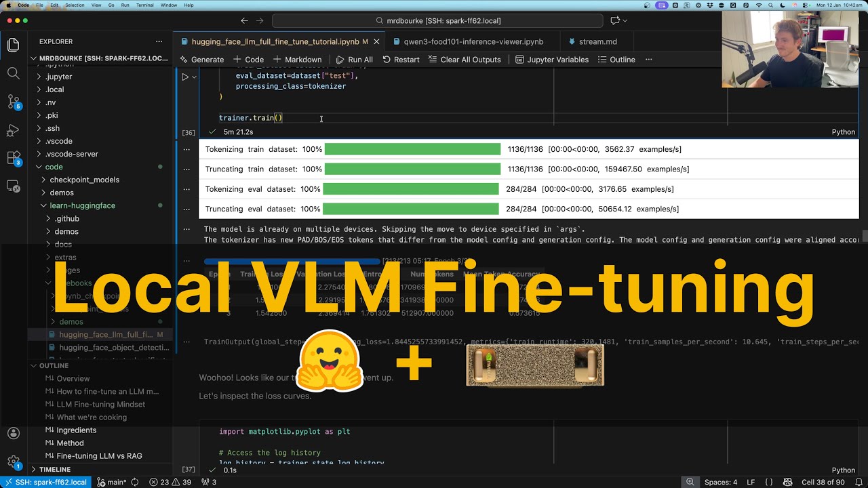This screenshot has width=868, height=488.
Task: Click the sync changes icon next to main
Action: [x=134, y=482]
